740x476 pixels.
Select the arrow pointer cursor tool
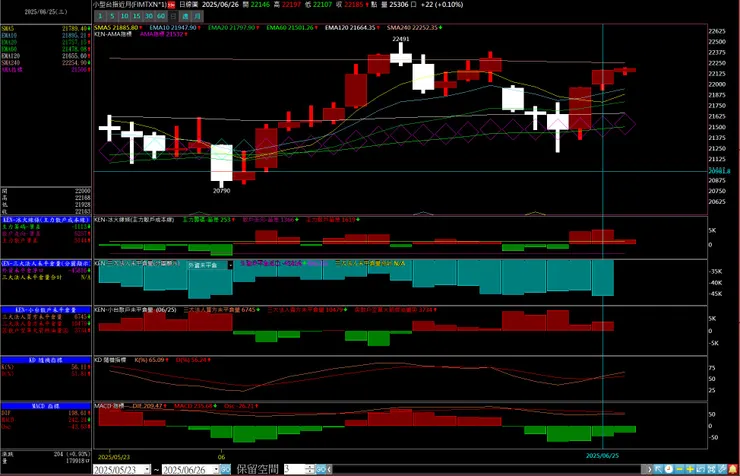658,469
